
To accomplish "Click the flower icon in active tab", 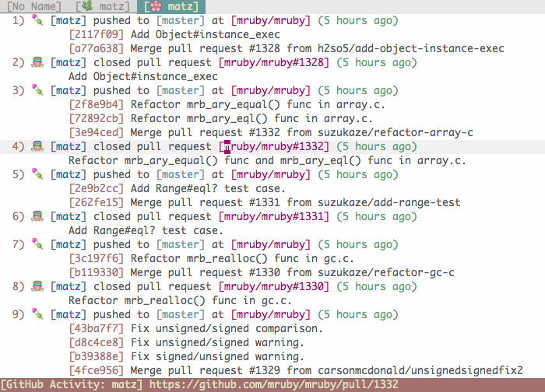I will [156, 6].
